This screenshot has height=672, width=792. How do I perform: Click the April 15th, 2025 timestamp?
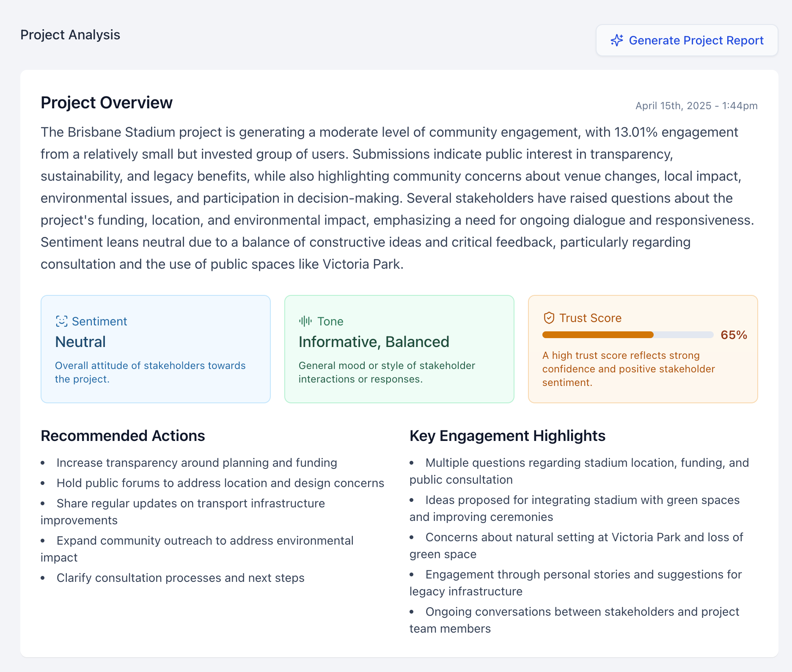tap(696, 106)
